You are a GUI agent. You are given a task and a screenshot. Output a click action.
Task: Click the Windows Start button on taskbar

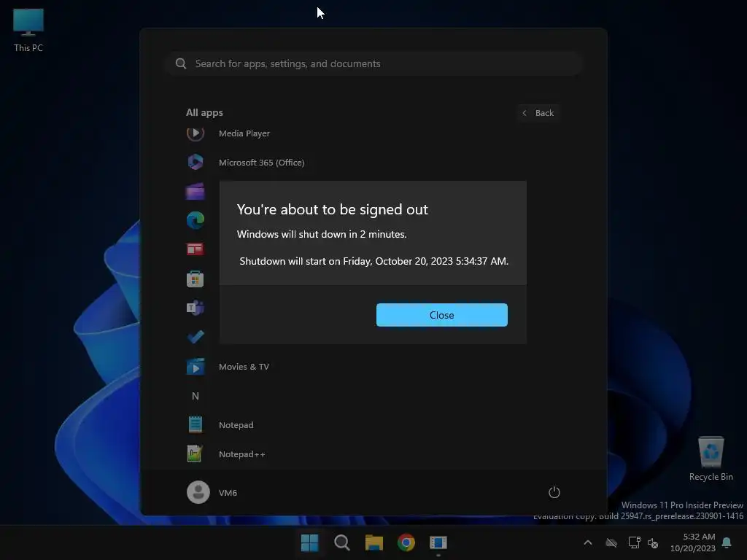tap(309, 542)
